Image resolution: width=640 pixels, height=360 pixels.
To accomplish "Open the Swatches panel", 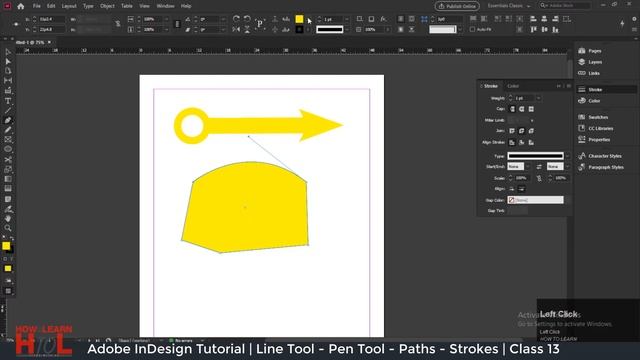I will (x=593, y=117).
